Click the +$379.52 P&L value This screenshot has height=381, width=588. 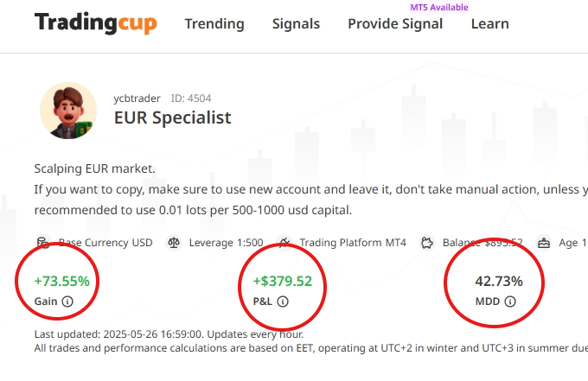(282, 281)
